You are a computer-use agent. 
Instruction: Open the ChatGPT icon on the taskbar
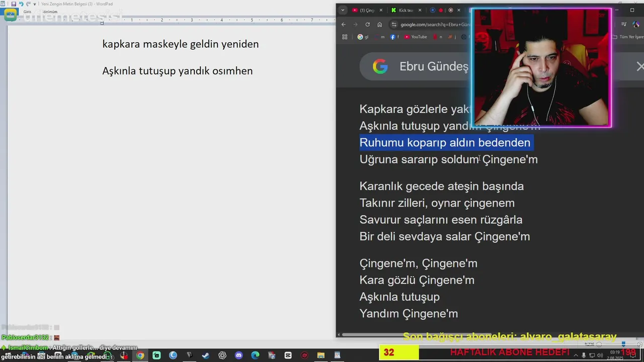point(222,355)
